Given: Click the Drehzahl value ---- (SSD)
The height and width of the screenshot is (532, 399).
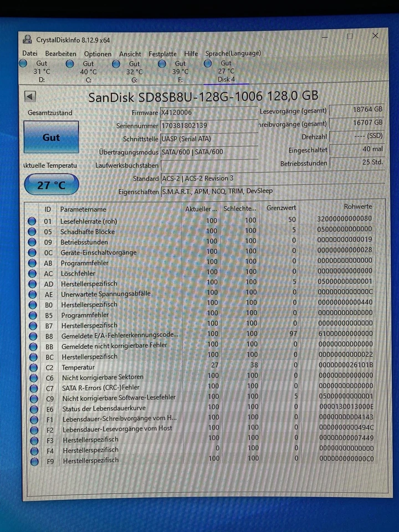Looking at the screenshot, I should coord(357,136).
